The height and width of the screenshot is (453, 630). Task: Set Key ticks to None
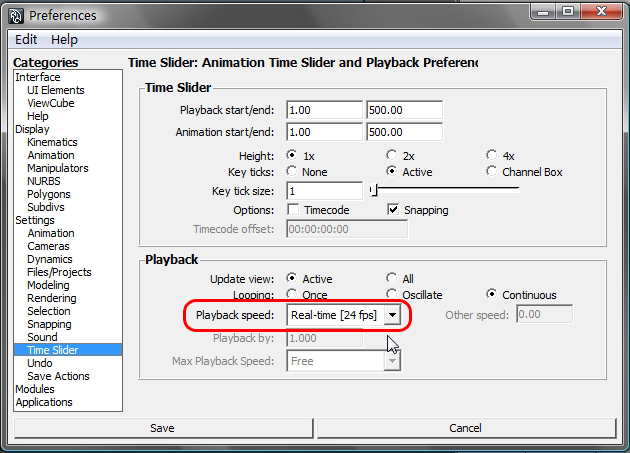point(292,171)
